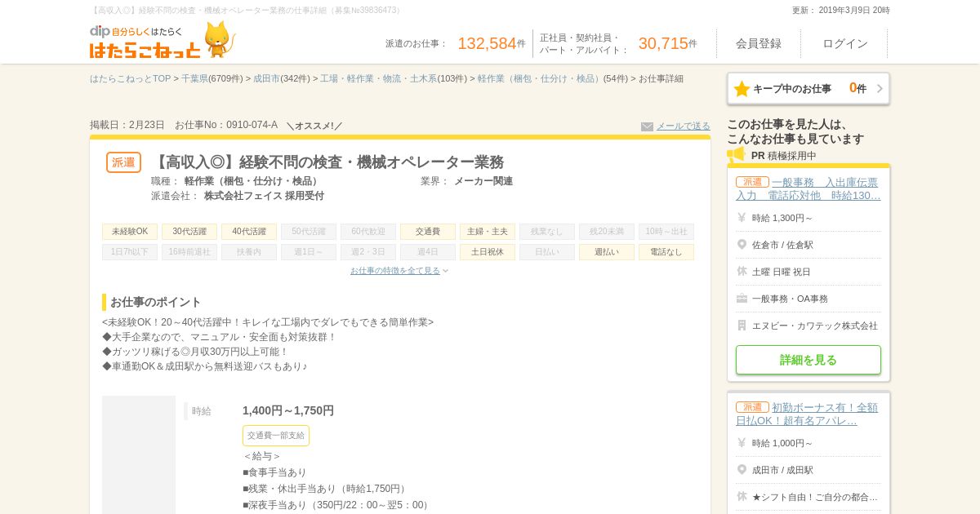Image resolution: width=980 pixels, height=514 pixels.
Task: Click the location pin icon beside 佐倉市 / 佐倉駅
Action: [742, 245]
